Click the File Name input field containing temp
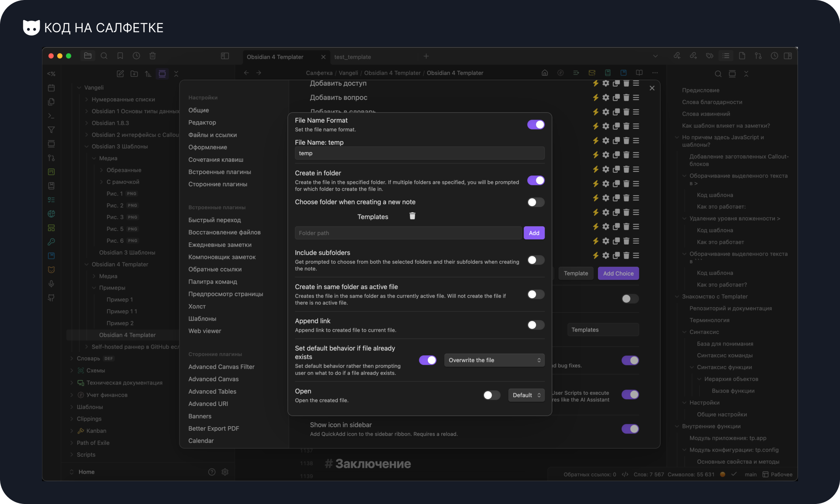Image resolution: width=840 pixels, height=504 pixels. click(x=420, y=153)
